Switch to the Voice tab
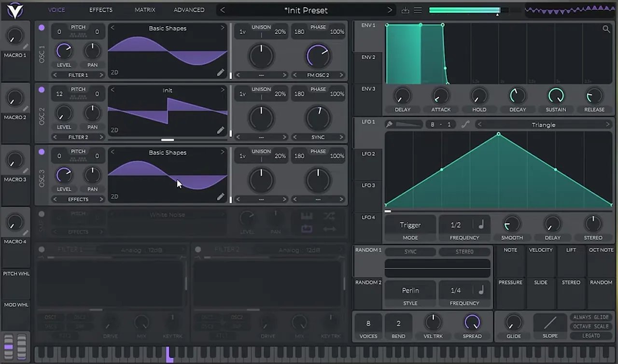618x364 pixels. click(x=56, y=10)
